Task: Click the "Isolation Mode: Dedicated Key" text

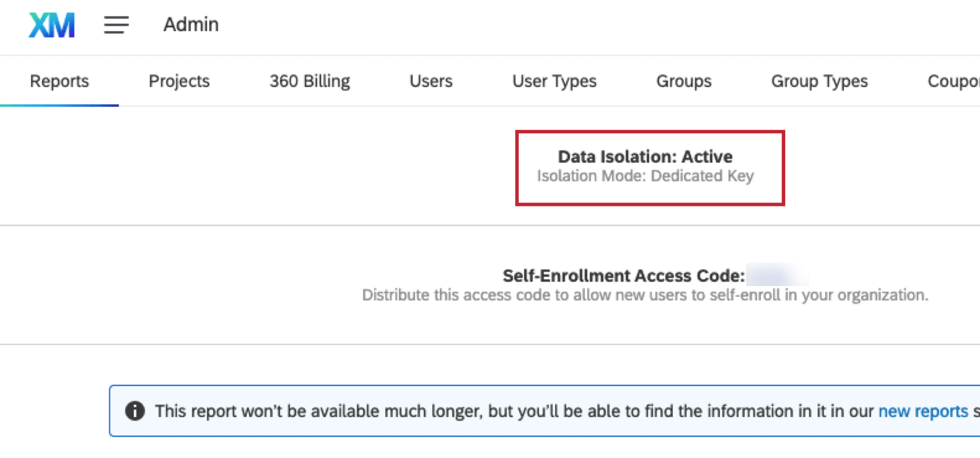Action: [644, 176]
